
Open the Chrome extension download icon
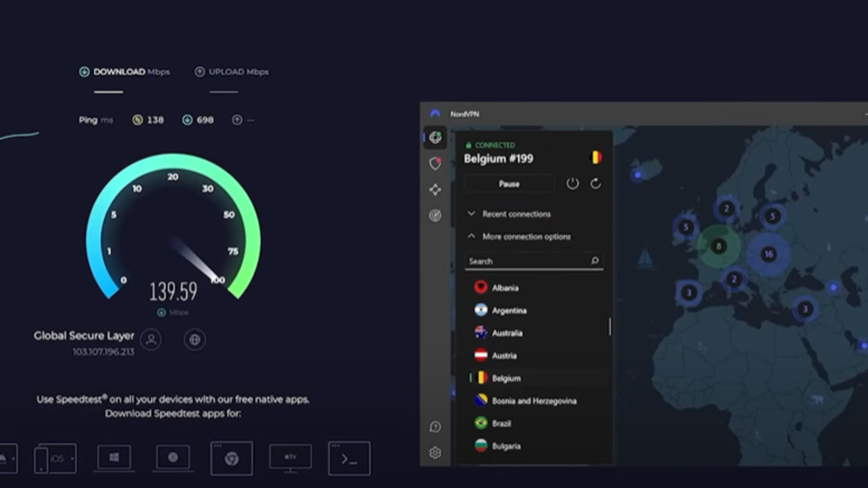tap(231, 458)
